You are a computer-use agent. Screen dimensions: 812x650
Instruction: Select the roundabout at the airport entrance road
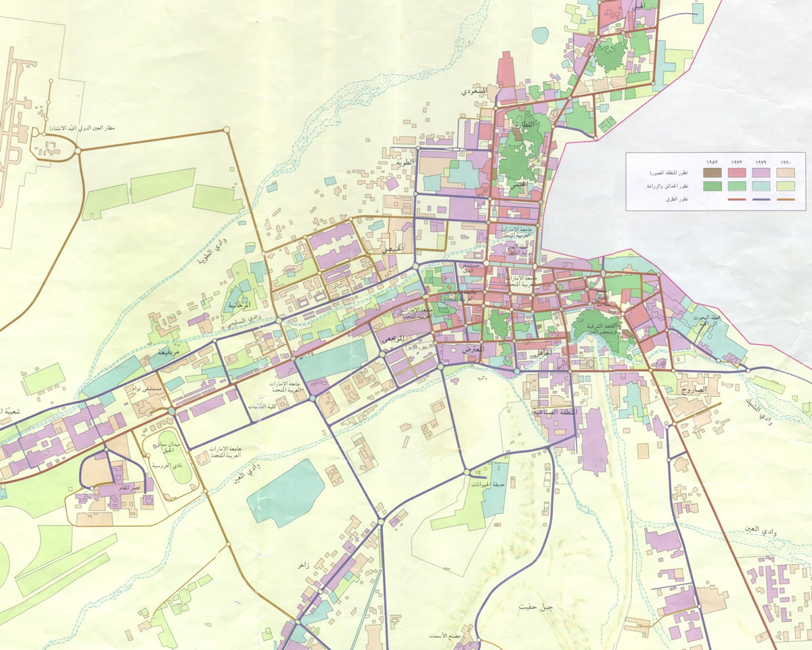pyautogui.click(x=78, y=150)
